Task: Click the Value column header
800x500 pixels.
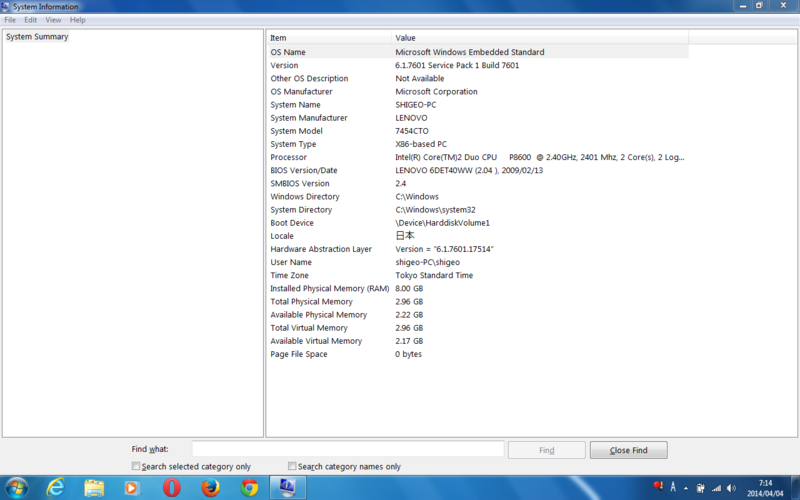Action: [540, 38]
